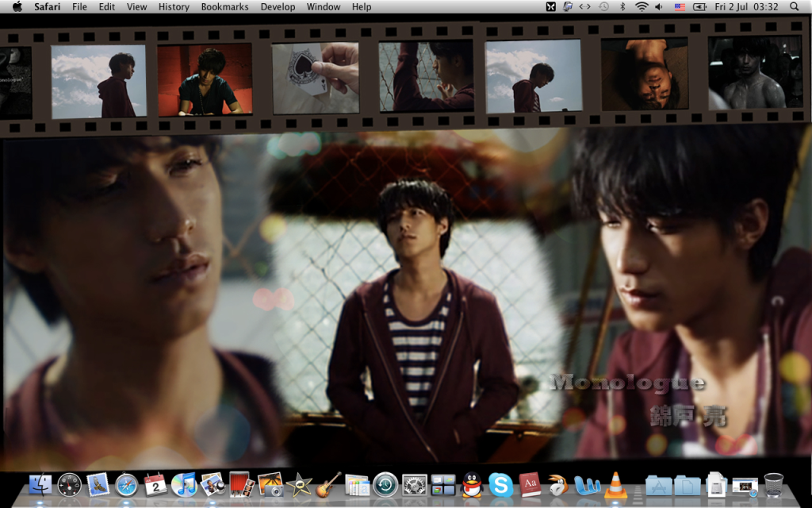
Task: Launch Skype from the dock
Action: pyautogui.click(x=500, y=484)
